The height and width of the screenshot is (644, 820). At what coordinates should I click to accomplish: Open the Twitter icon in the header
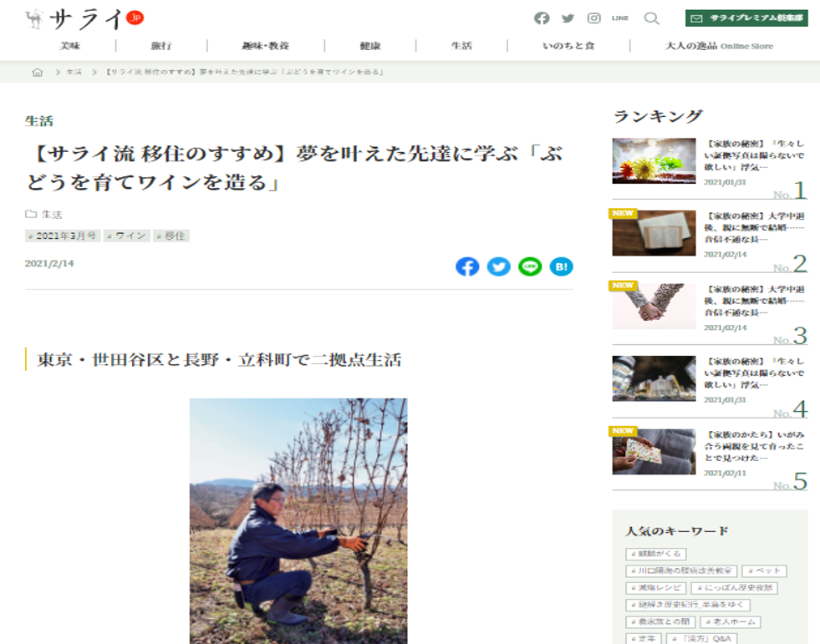[568, 18]
